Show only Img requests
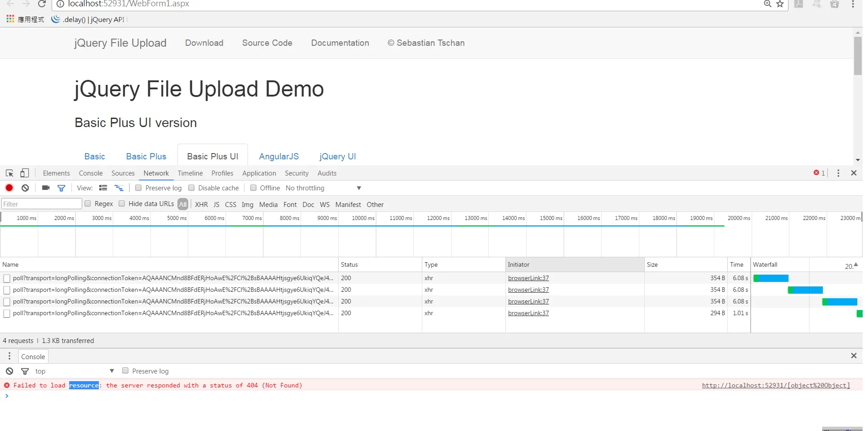 tap(248, 205)
